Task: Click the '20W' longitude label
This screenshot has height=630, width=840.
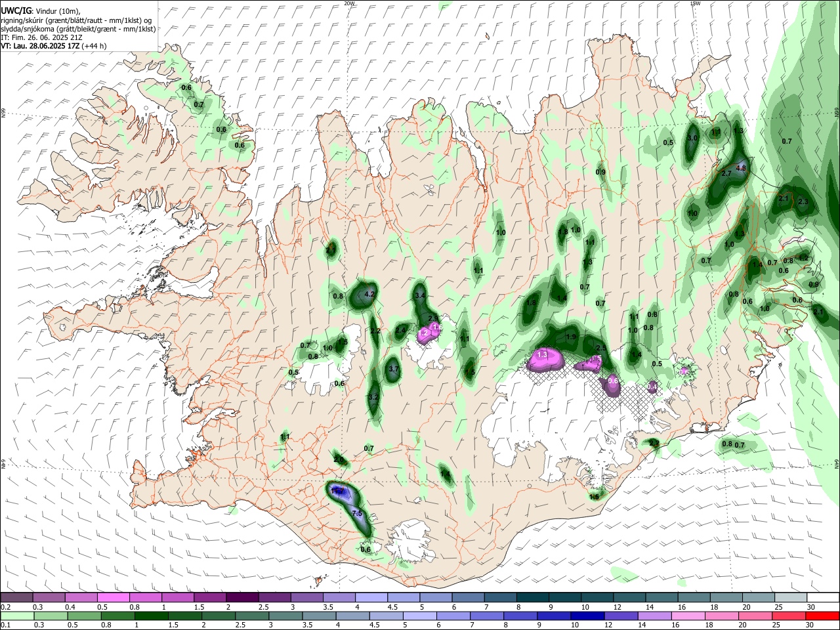Action: [349, 3]
